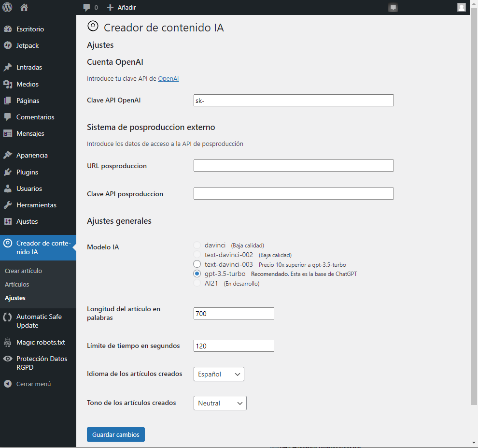Click the Apariencia paintbrush icon
Viewport: 478px width, 448px height.
[8, 155]
